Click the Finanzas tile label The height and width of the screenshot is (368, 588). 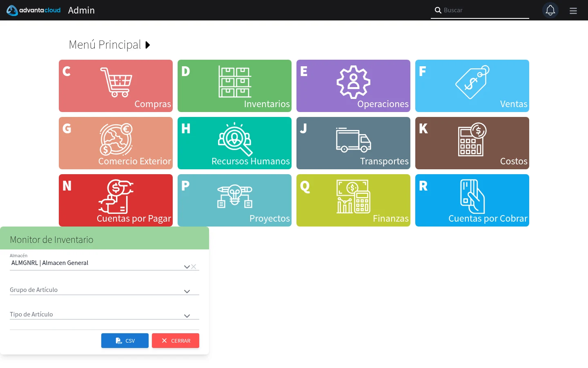pos(391,219)
